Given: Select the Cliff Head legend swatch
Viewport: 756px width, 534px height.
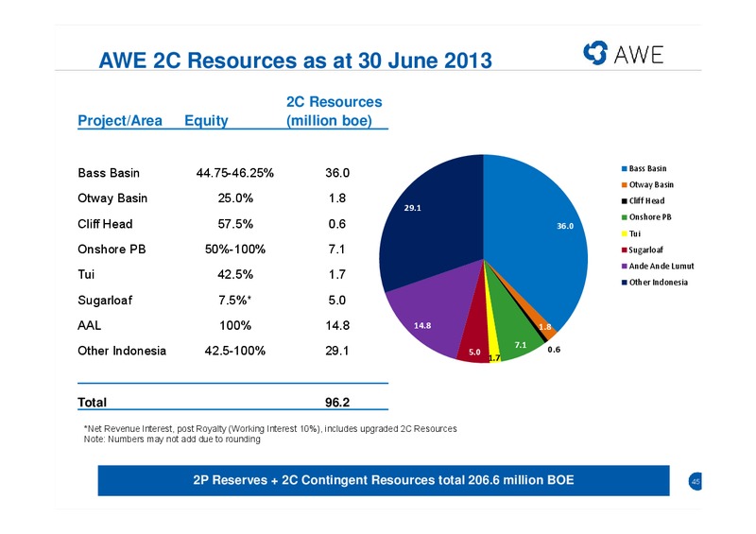Looking at the screenshot, I should [x=624, y=201].
